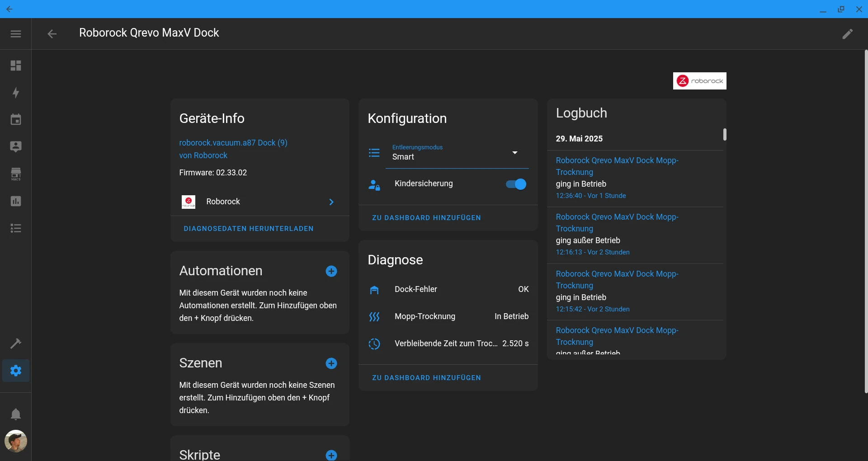Click the main page scrollbar
Screen dimensions: 868x461
[x=866, y=221]
